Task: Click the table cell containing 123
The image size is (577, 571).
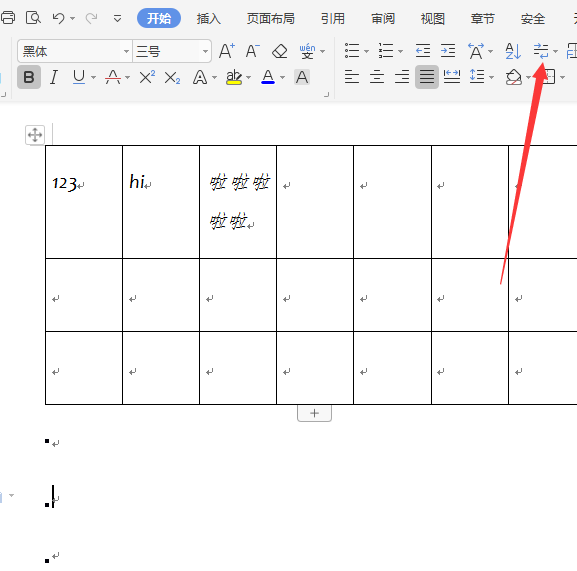Action: point(84,202)
